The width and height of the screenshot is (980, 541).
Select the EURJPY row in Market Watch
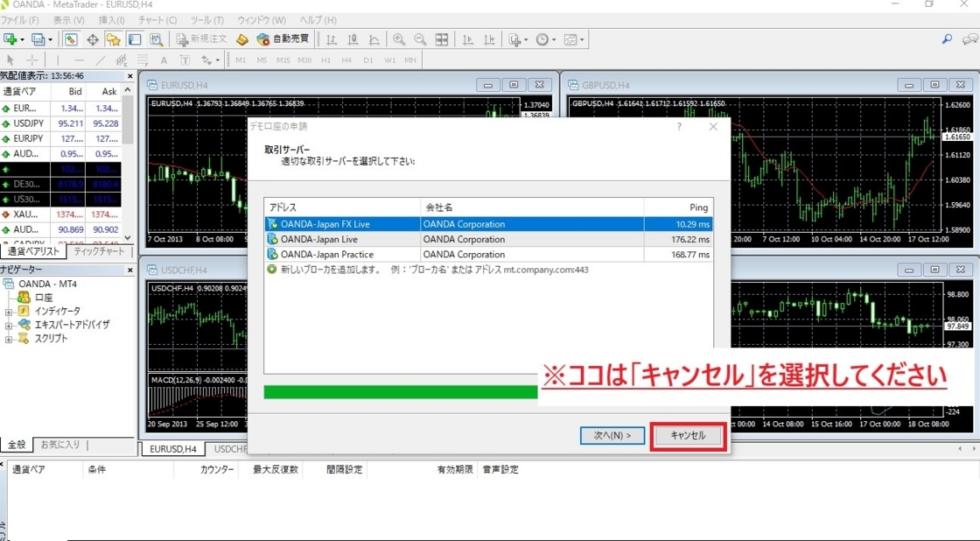[x=60, y=139]
